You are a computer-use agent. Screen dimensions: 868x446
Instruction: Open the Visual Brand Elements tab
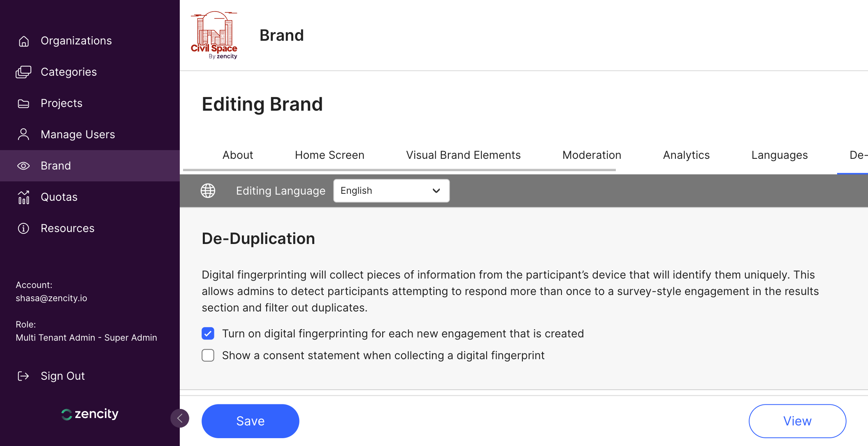(x=463, y=155)
